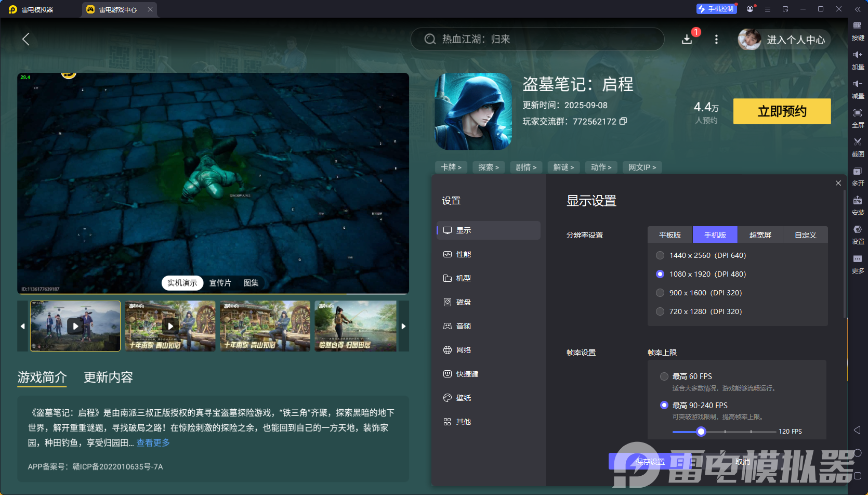This screenshot has width=868, height=495.
Task: Open 壁纸 settings section
Action: pos(489,398)
